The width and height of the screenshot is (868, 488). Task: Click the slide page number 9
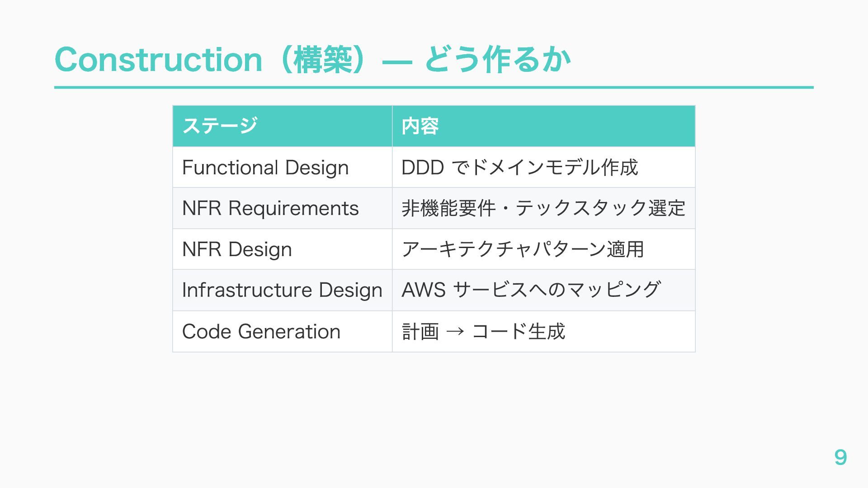click(840, 458)
